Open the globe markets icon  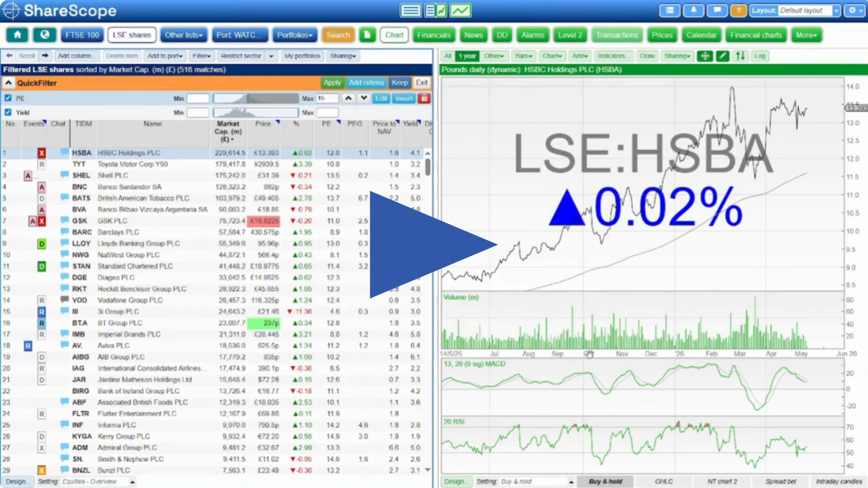tap(44, 35)
